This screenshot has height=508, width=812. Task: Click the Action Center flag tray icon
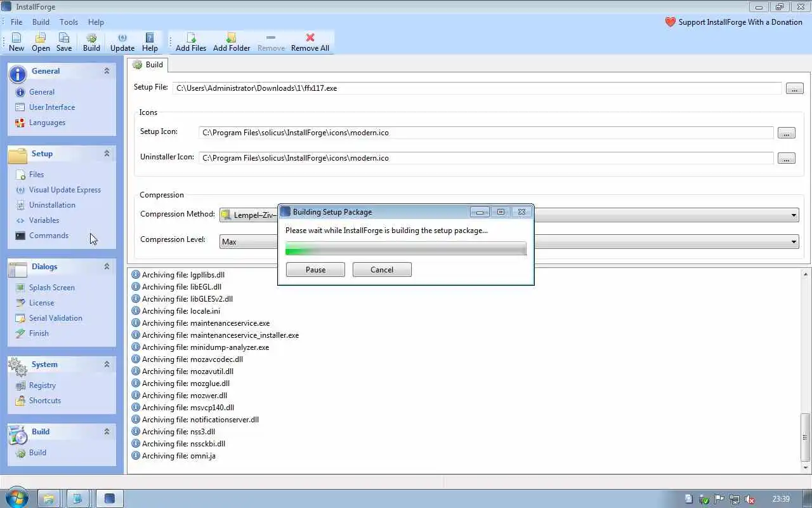coord(719,499)
